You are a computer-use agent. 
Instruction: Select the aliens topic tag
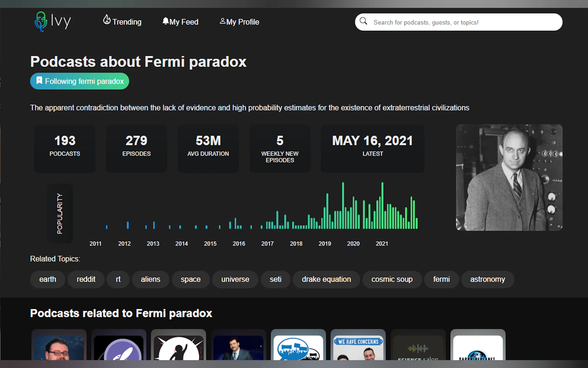click(x=150, y=279)
